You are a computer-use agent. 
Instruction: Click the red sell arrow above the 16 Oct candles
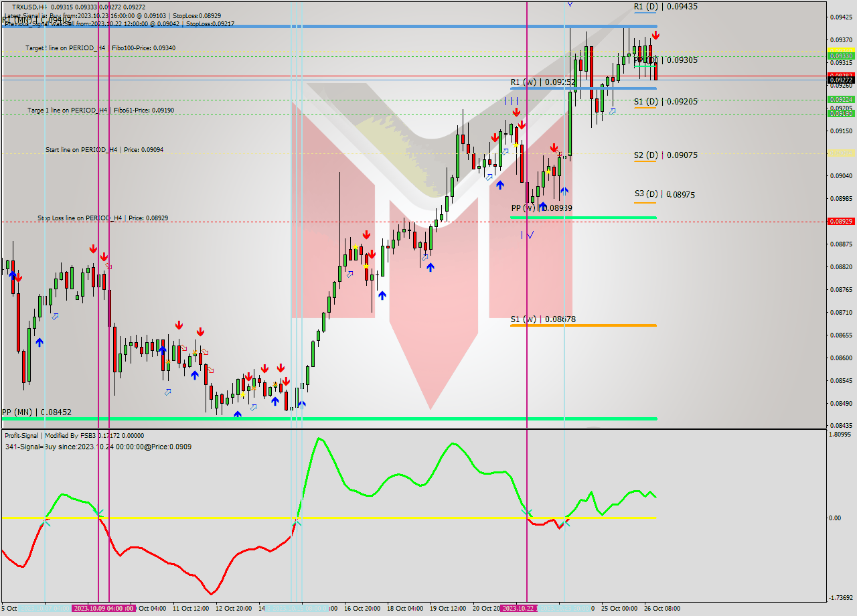(x=367, y=234)
